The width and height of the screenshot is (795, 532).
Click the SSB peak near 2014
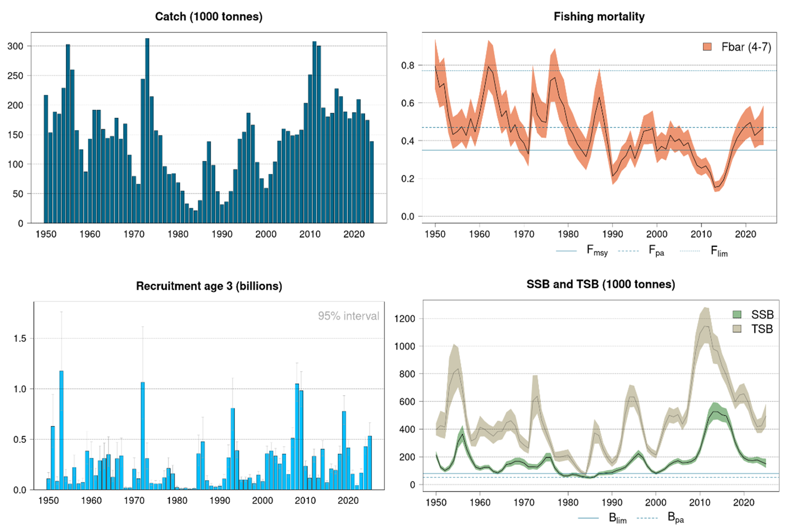tap(715, 411)
